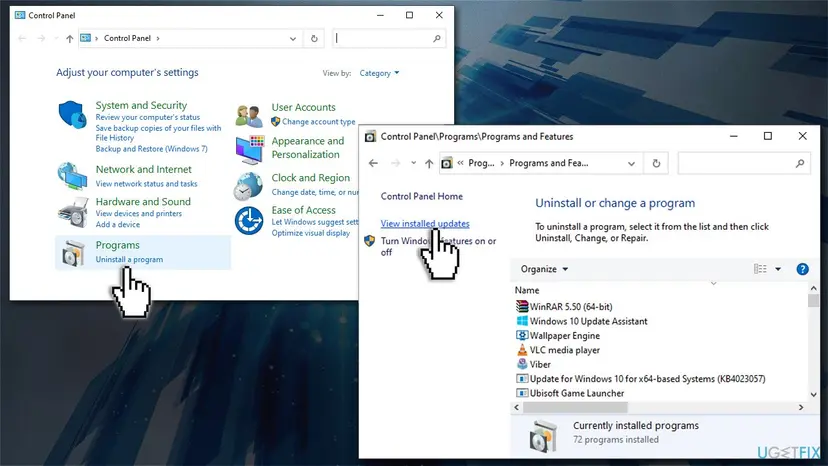This screenshot has width=828, height=466.
Task: Open recent locations dropdown in Programs and Features
Action: pyautogui.click(x=413, y=163)
